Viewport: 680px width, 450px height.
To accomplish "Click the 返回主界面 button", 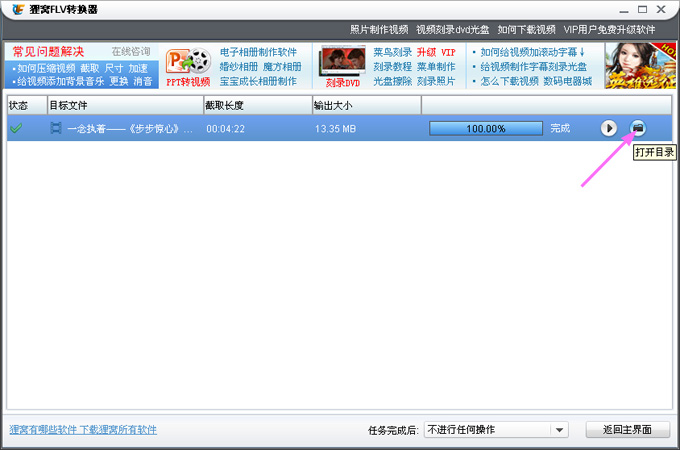I will (628, 430).
